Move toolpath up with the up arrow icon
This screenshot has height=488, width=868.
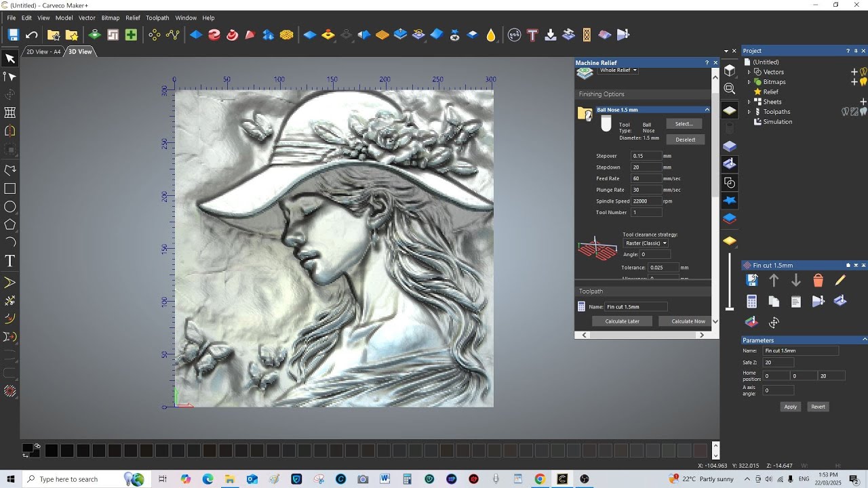pyautogui.click(x=774, y=280)
